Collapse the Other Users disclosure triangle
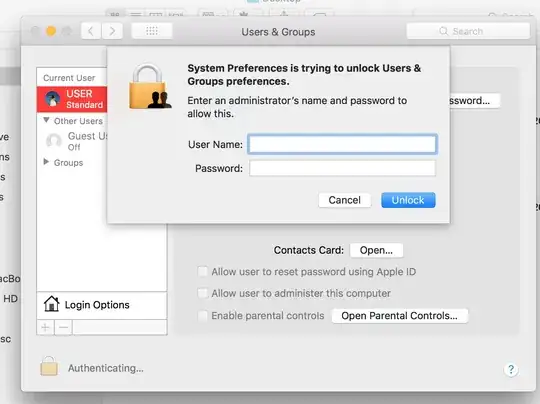 tap(46, 120)
